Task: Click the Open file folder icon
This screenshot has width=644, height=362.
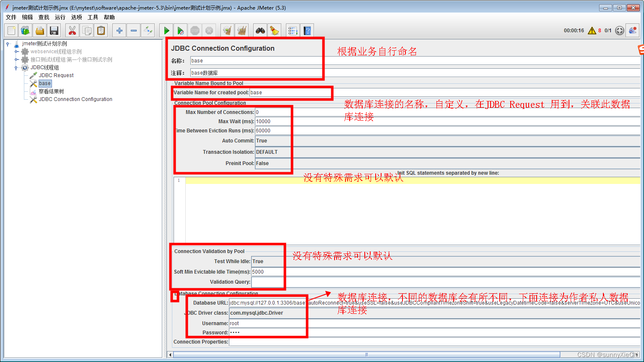Action: [40, 31]
